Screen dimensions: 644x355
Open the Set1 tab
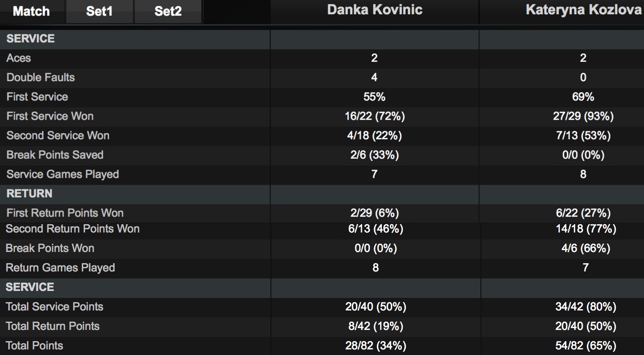click(99, 12)
